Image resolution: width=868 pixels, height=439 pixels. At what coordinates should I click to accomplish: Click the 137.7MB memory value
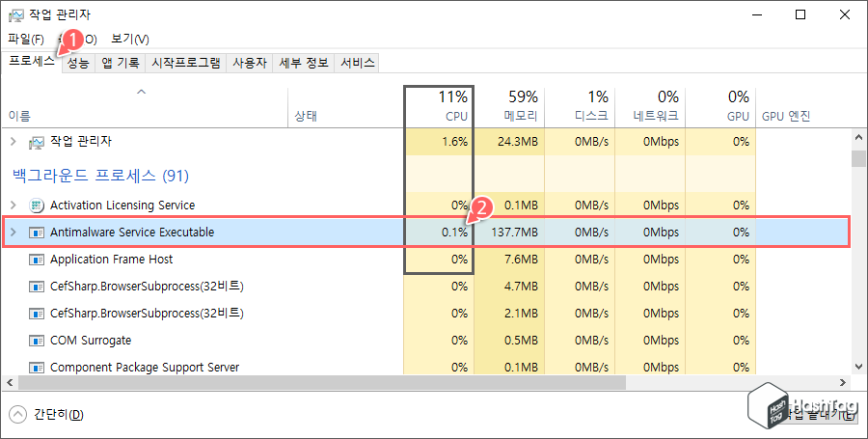pyautogui.click(x=514, y=233)
